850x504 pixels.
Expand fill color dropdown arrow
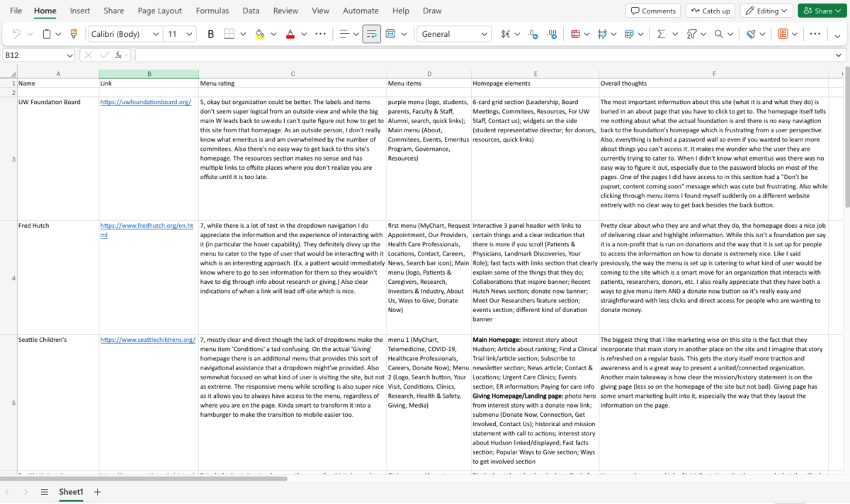pos(273,34)
